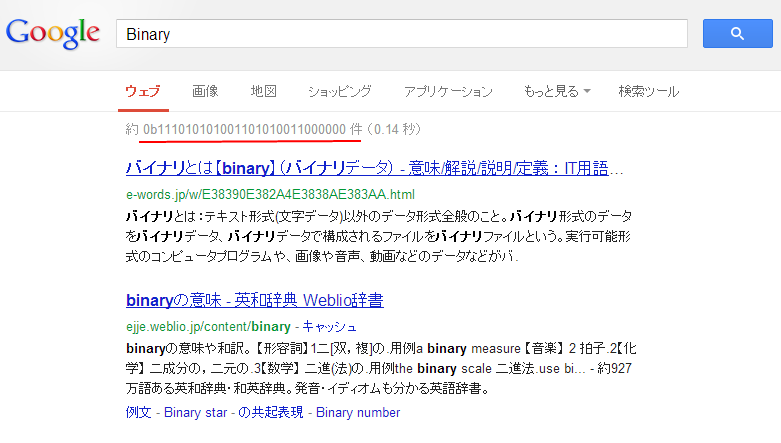Open the ショッピング tab

coord(340,91)
